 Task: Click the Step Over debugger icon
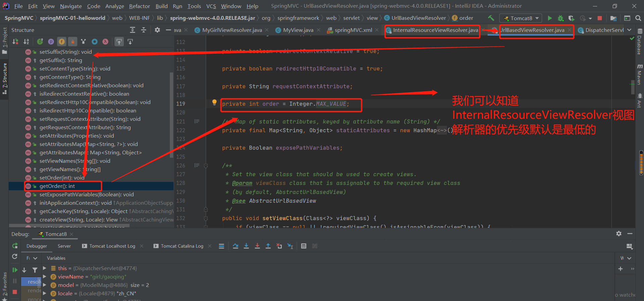coord(236,246)
